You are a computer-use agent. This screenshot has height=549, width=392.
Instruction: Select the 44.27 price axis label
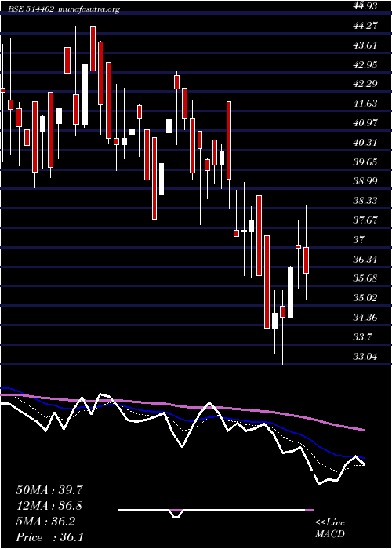(366, 25)
